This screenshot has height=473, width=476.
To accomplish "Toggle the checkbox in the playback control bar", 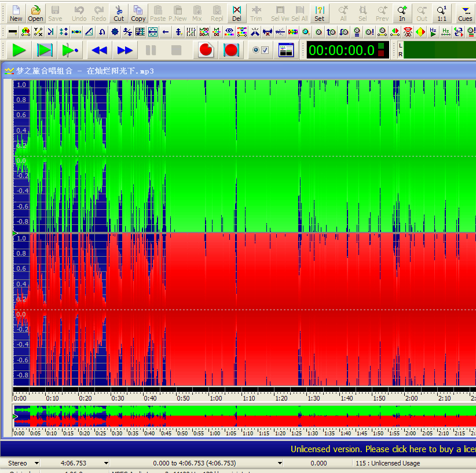I will tap(265, 50).
